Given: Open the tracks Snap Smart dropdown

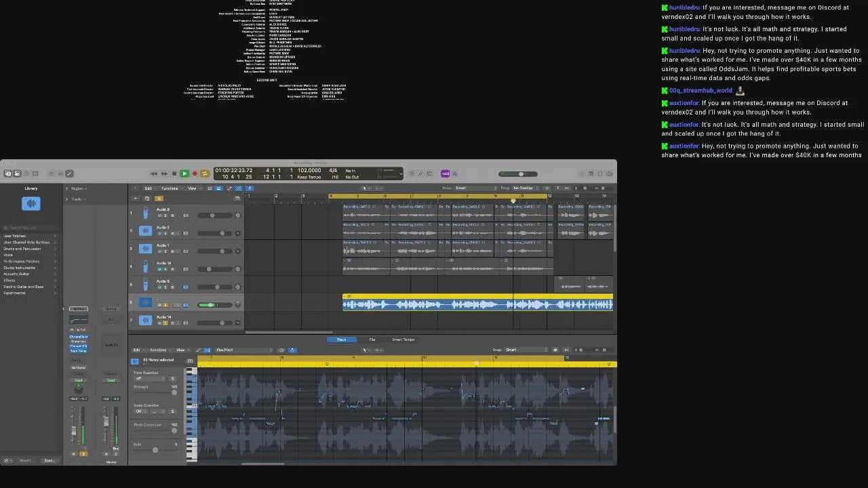Looking at the screenshot, I should (x=475, y=188).
